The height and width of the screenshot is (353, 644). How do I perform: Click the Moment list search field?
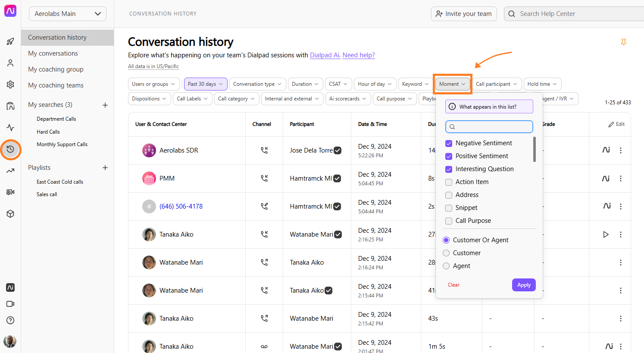coord(489,127)
